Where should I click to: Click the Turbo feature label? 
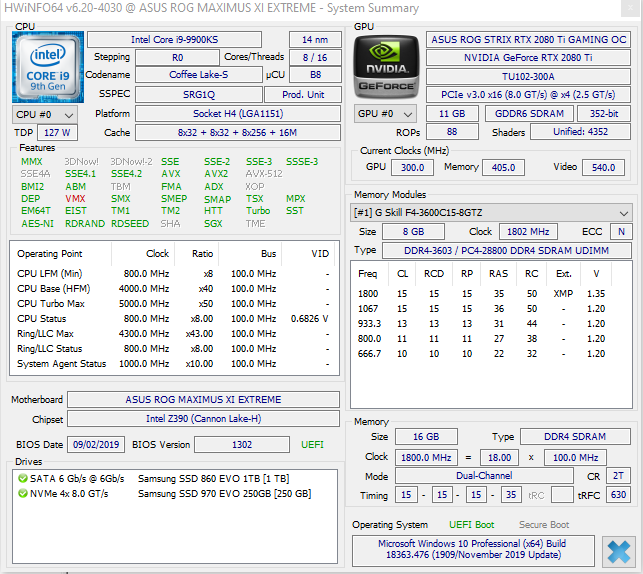tap(258, 211)
